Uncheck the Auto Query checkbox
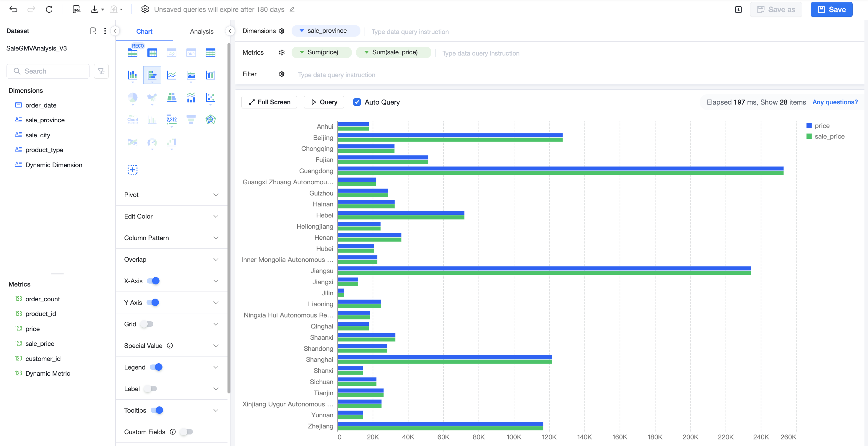This screenshot has width=868, height=446. 357,102
